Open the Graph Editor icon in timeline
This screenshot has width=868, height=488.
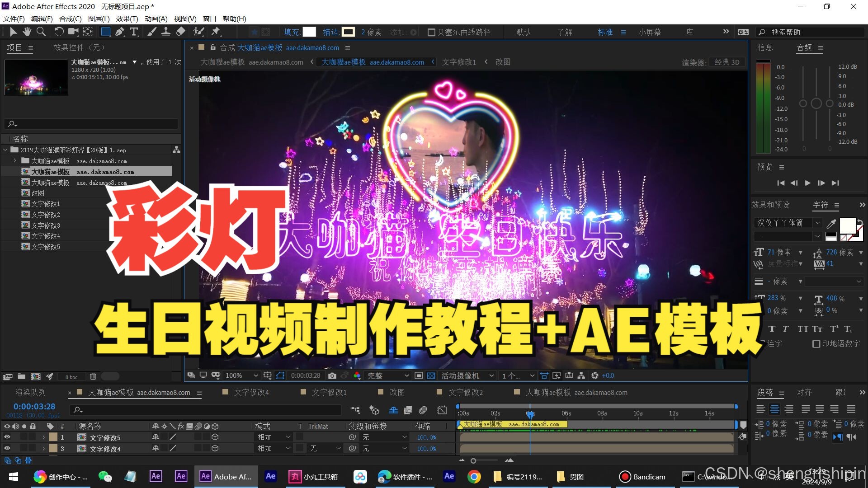pos(442,410)
